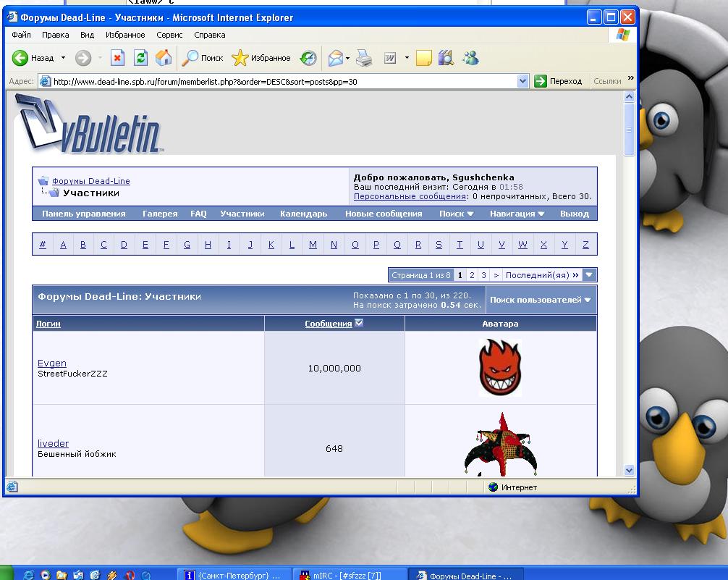Image resolution: width=728 pixels, height=580 pixels.
Task: Toggle the sort order icon beside Сообщения
Action: pos(359,323)
